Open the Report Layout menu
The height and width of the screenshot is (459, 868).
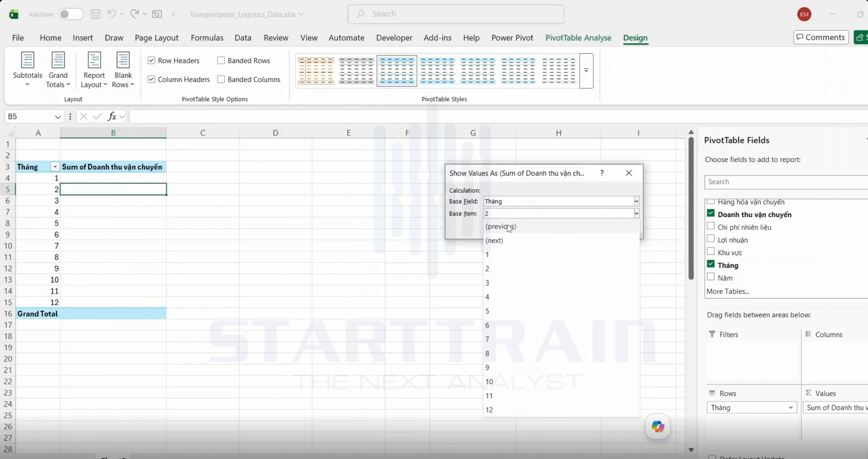click(94, 70)
